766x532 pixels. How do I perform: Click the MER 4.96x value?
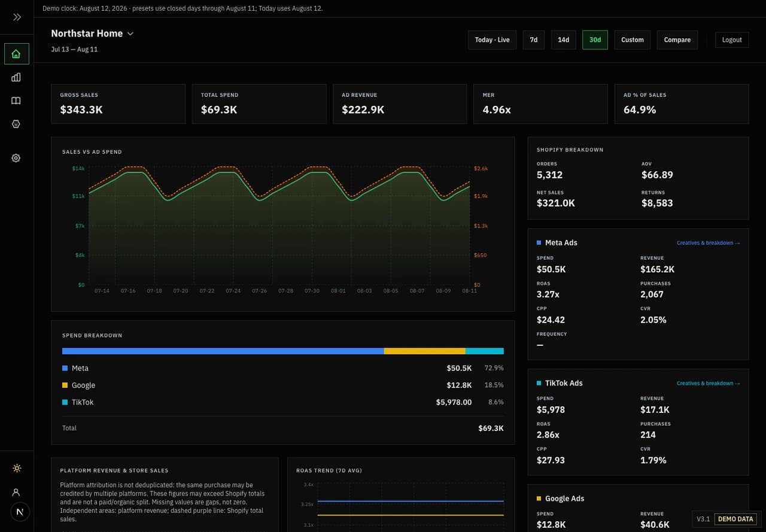497,110
